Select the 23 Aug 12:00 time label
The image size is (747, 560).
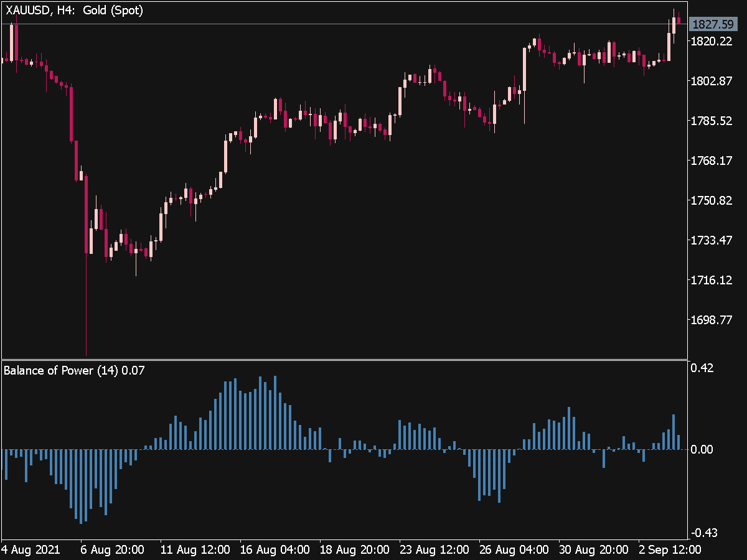[435, 550]
